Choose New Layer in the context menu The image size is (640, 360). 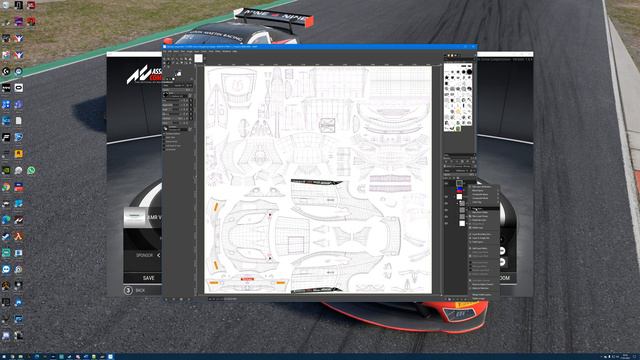point(484,209)
